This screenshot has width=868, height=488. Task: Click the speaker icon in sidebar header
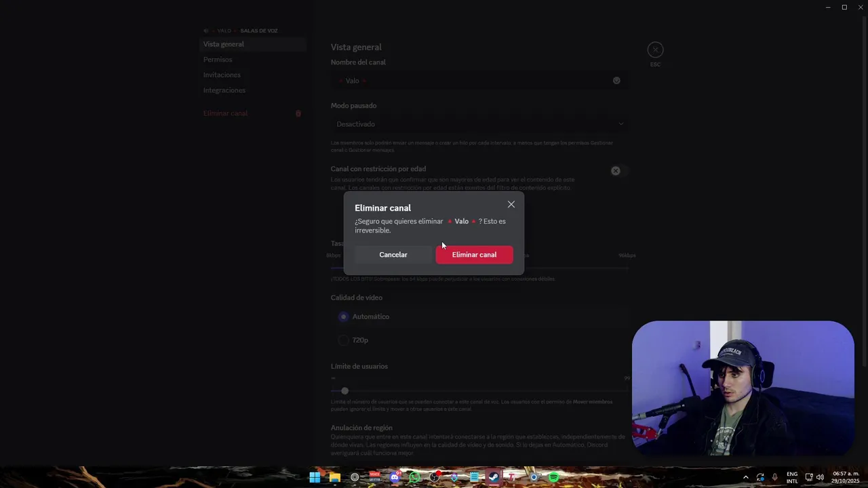(x=206, y=30)
